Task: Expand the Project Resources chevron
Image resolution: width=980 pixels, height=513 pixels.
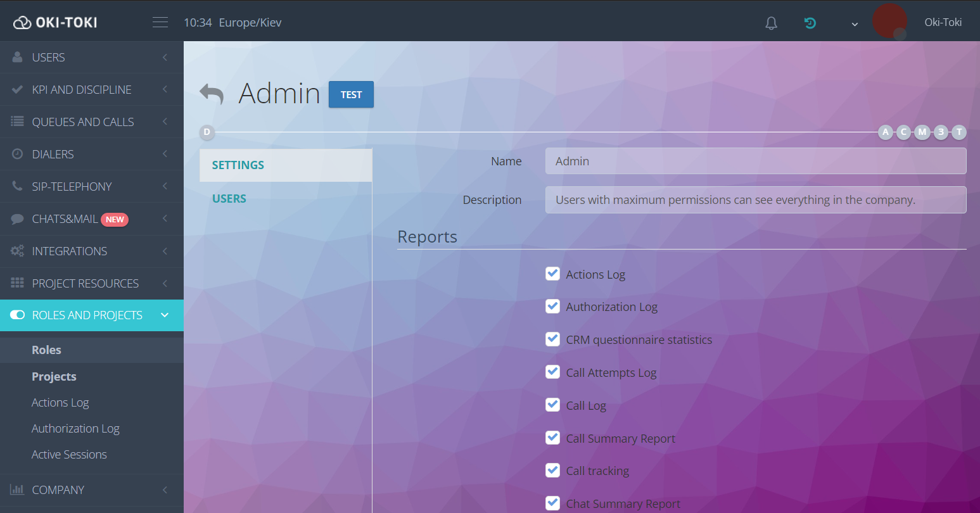Action: pos(165,283)
